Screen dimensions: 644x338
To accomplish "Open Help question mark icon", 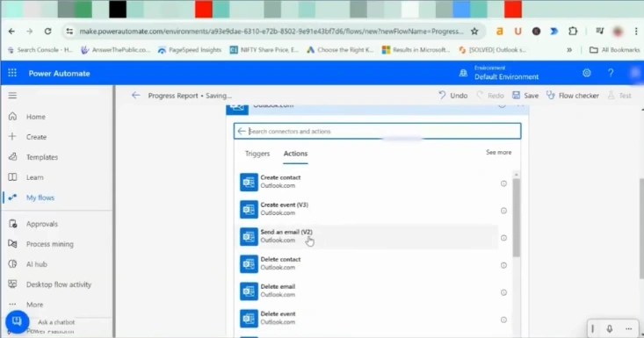I will 611,73.
